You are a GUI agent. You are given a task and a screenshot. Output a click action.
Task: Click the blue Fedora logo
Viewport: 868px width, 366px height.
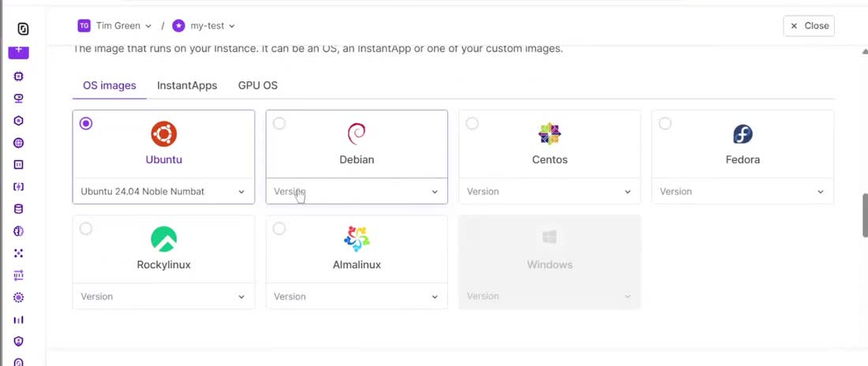[743, 134]
